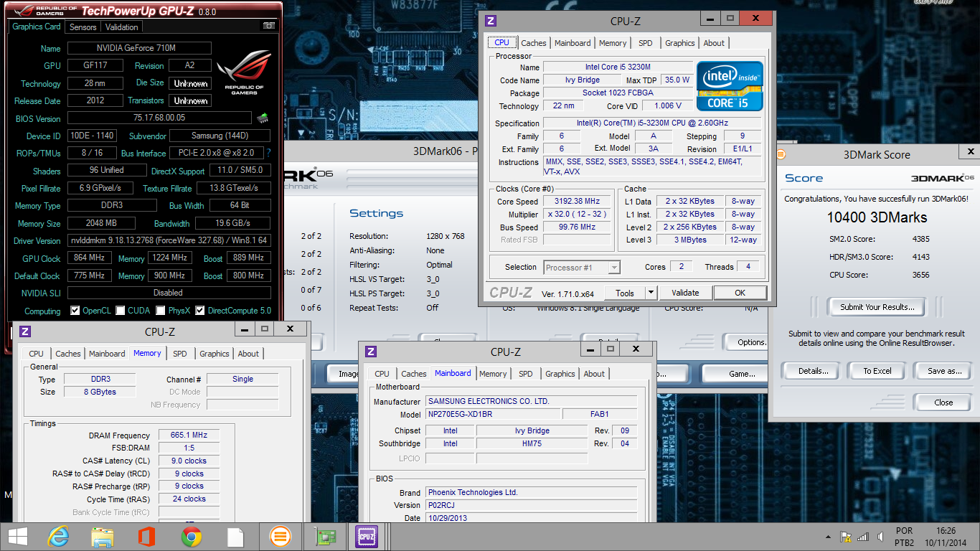The height and width of the screenshot is (551, 980).
Task: Open the SPD tab in the top CPU-Z window
Action: coord(646,43)
